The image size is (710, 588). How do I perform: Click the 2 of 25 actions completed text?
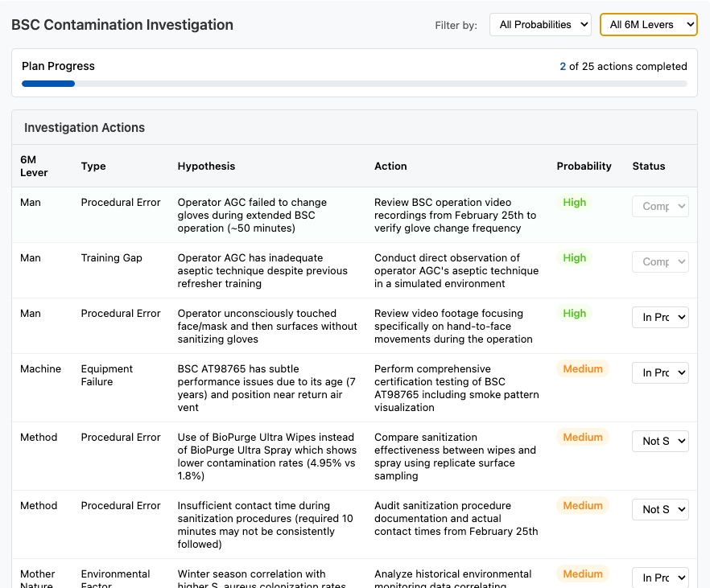tap(623, 67)
